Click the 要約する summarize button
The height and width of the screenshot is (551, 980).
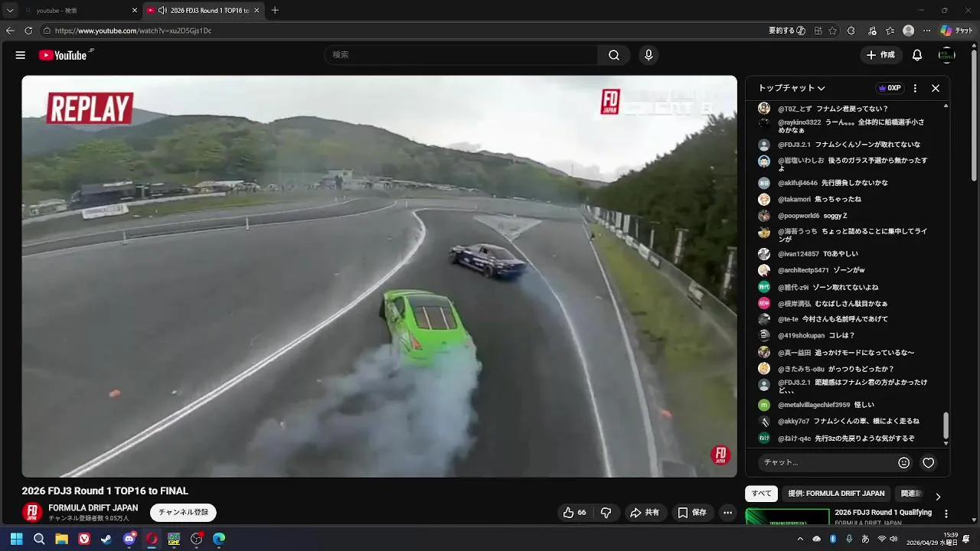[787, 31]
